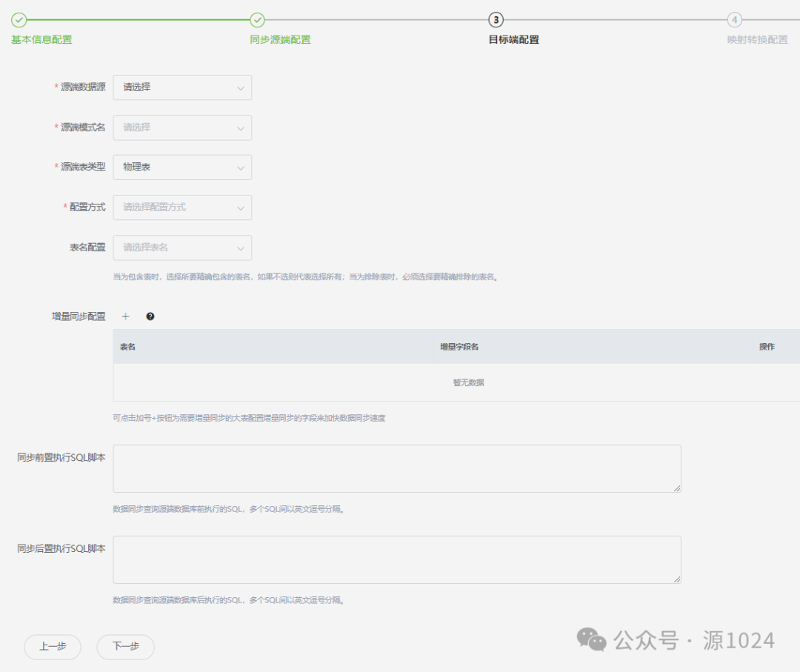Go to the 基本信息配置 step label
Screen dimensions: 800x672
(x=41, y=40)
